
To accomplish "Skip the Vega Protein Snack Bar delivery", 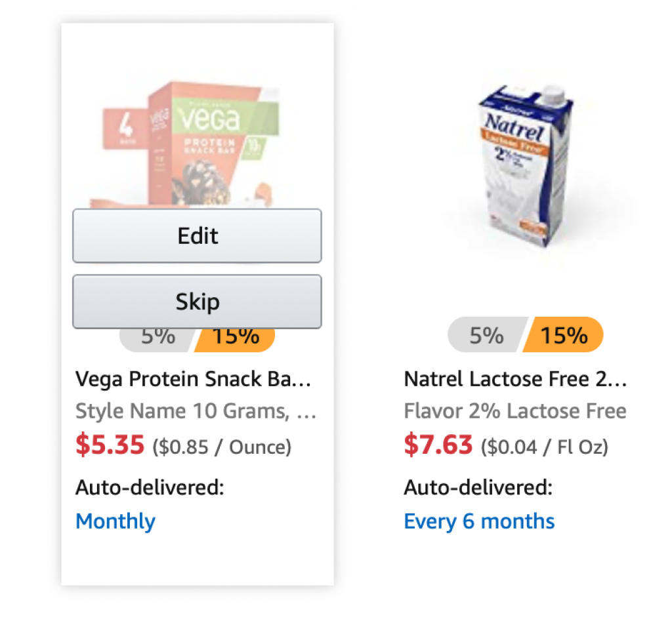I will click(x=197, y=302).
